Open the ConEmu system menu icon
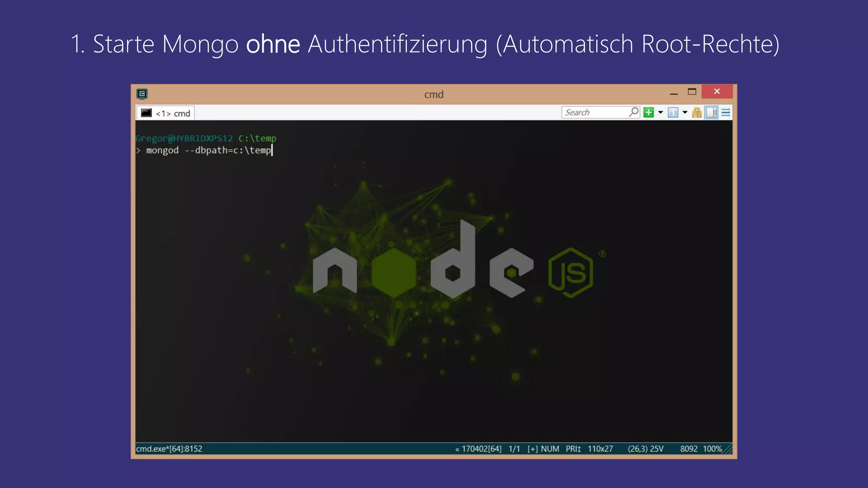The image size is (868, 488). (x=142, y=94)
